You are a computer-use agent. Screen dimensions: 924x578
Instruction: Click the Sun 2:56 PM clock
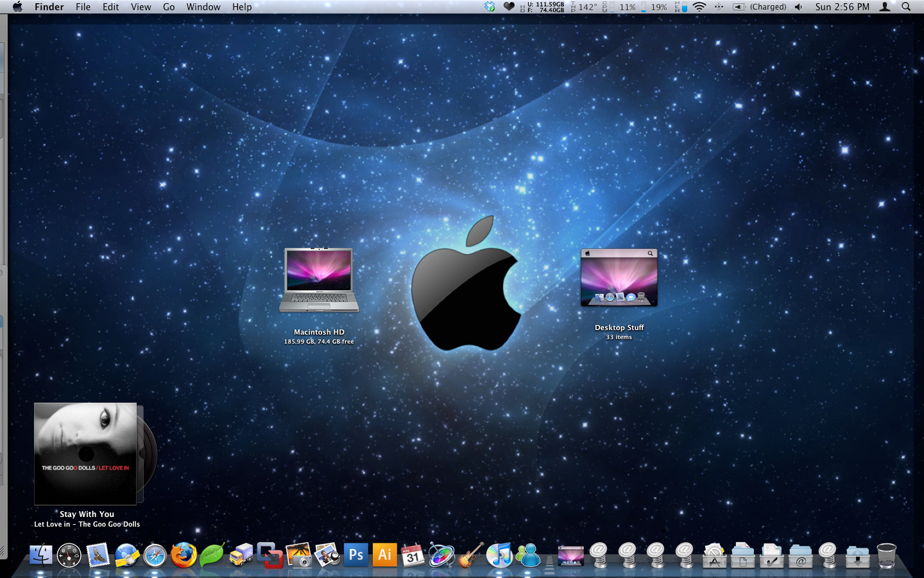[843, 7]
